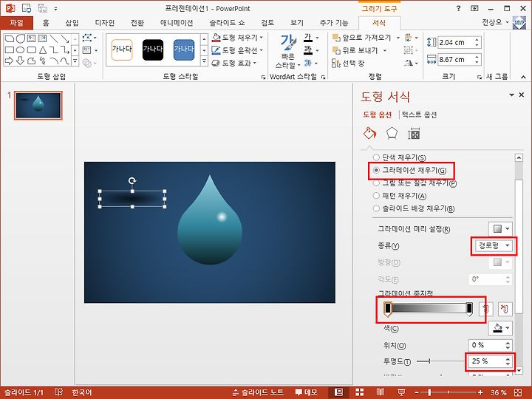Expand the shapes insert gallery
The height and width of the screenshot is (399, 532).
pyautogui.click(x=75, y=61)
